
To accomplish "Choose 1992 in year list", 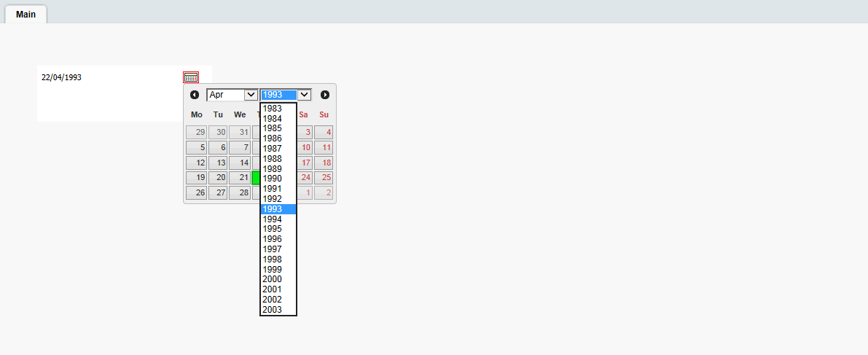I will 278,199.
